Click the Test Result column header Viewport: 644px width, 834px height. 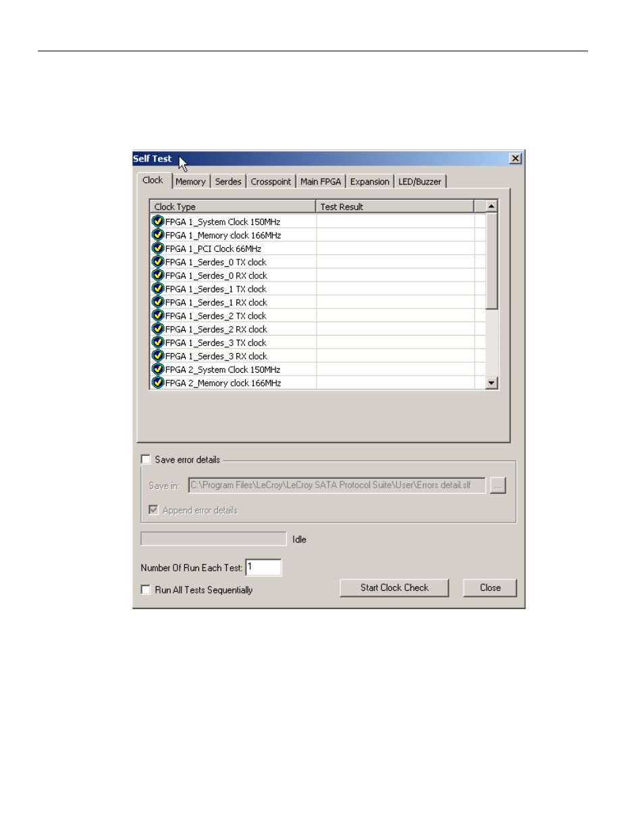(395, 207)
